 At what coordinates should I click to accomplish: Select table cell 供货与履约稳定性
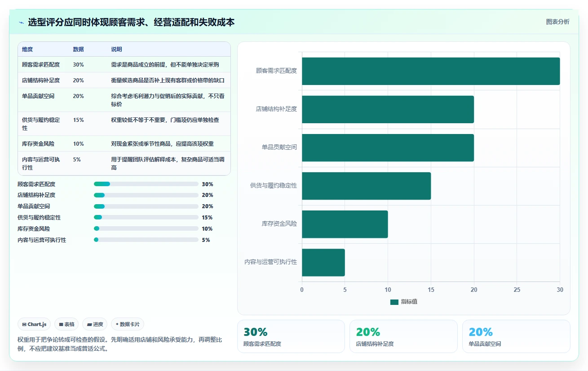tap(41, 124)
